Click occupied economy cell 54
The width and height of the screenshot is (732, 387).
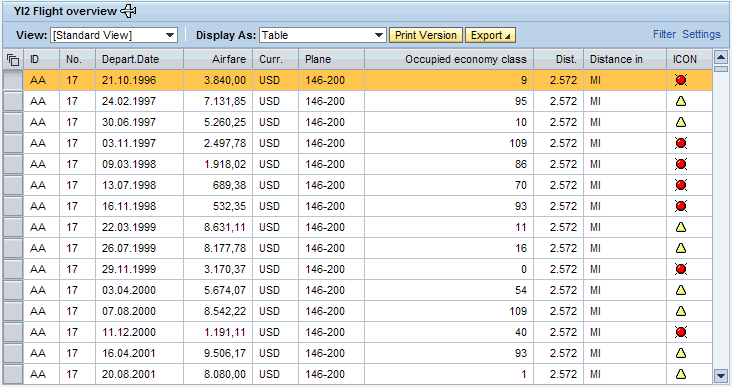[x=449, y=290]
